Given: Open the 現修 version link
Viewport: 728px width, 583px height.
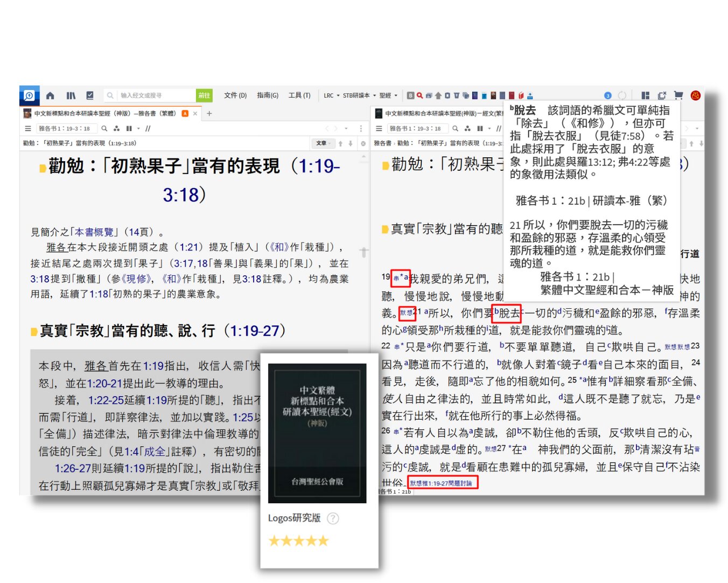Looking at the screenshot, I should click(x=136, y=279).
